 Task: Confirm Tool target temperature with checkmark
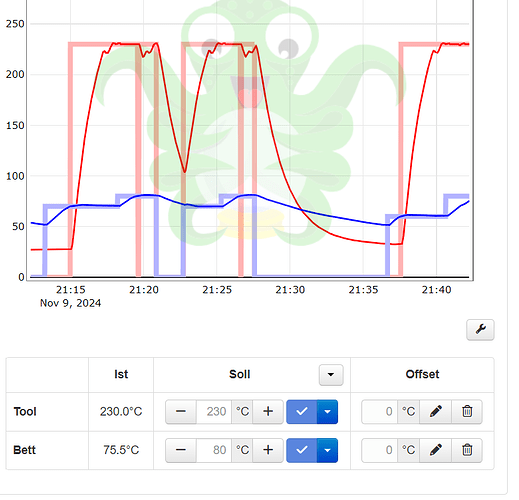coord(302,411)
